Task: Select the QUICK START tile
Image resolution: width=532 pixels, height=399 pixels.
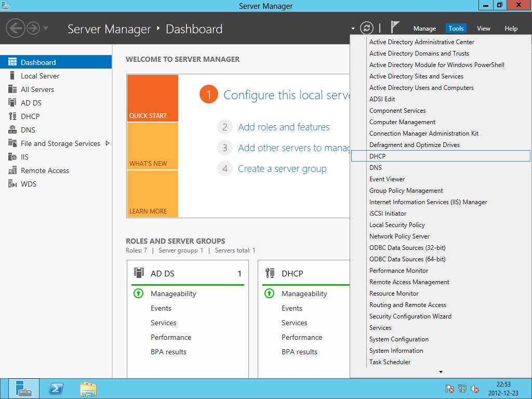Action: coord(153,98)
